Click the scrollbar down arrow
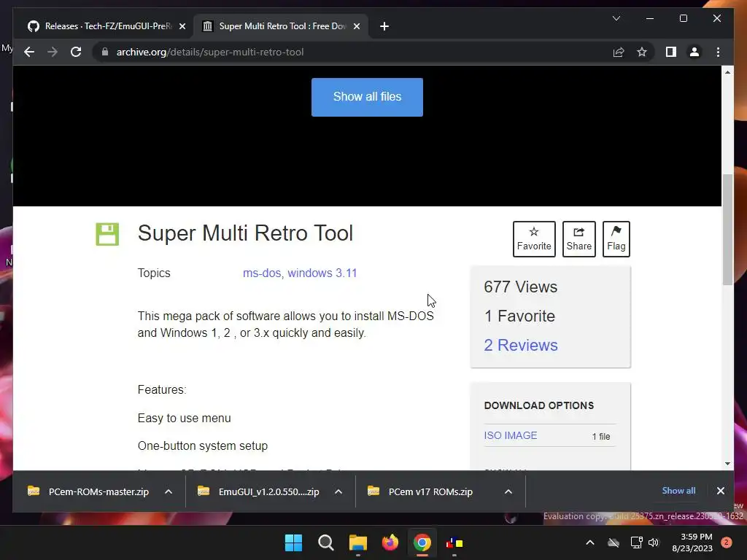 point(727,463)
